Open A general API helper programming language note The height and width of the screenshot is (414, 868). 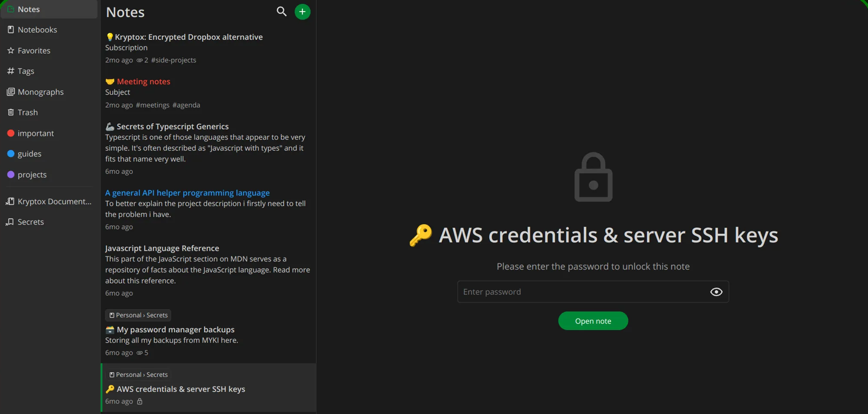(x=187, y=193)
